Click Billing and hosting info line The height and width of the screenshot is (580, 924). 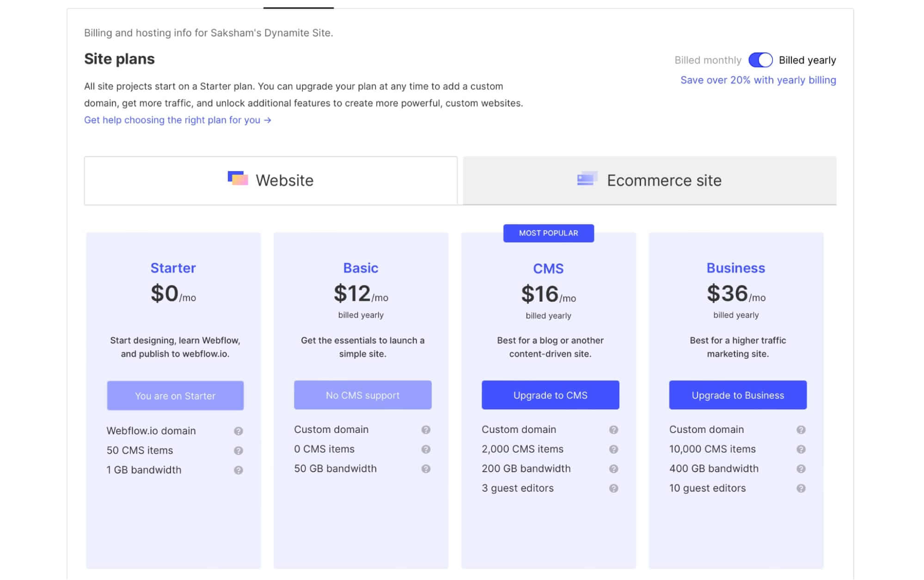[208, 33]
